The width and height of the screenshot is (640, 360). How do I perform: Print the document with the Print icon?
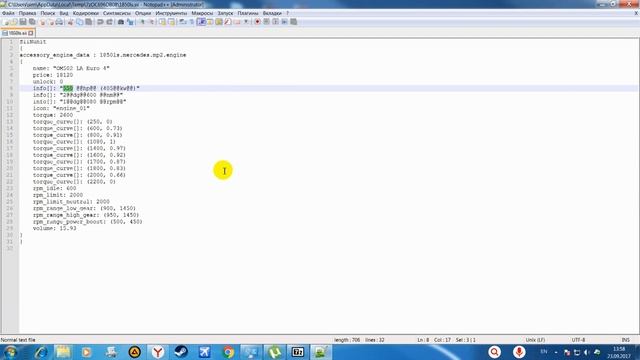pyautogui.click(x=59, y=22)
